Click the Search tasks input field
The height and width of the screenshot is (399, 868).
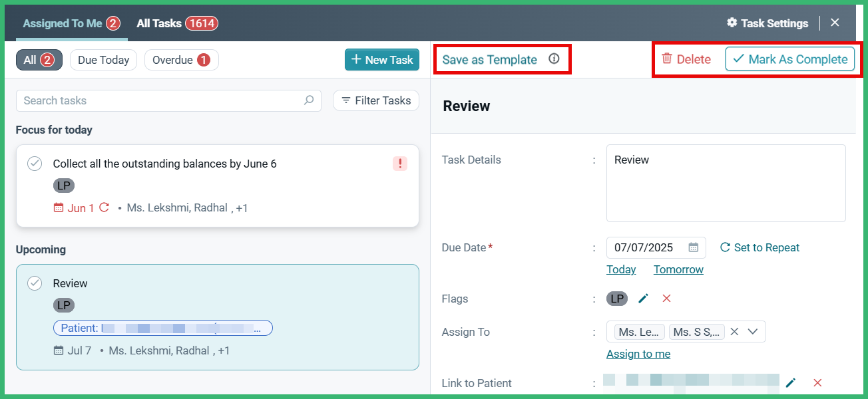click(x=168, y=100)
